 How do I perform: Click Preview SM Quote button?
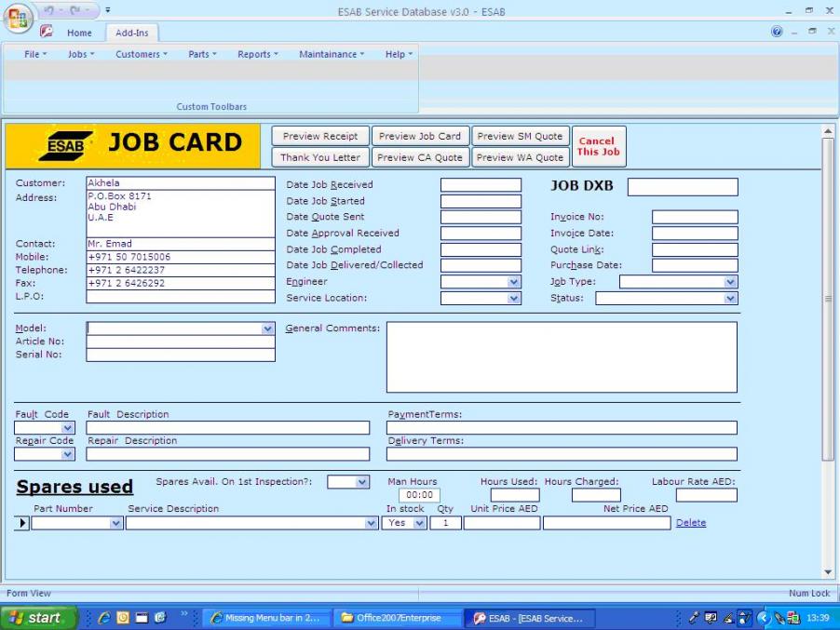pyautogui.click(x=520, y=136)
